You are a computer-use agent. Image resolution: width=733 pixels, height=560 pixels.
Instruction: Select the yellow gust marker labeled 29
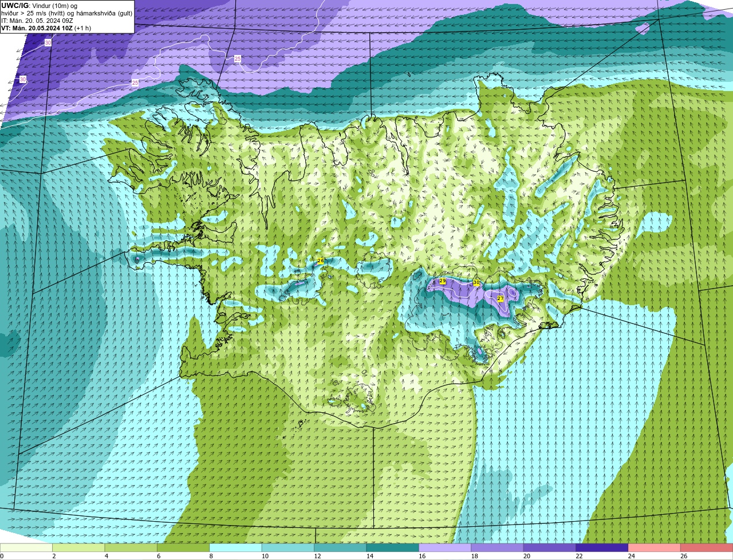point(442,281)
